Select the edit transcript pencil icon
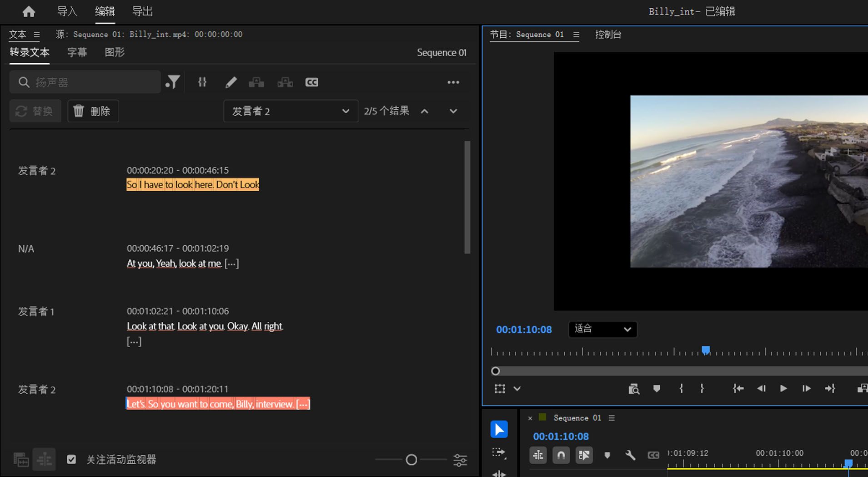 pos(231,82)
